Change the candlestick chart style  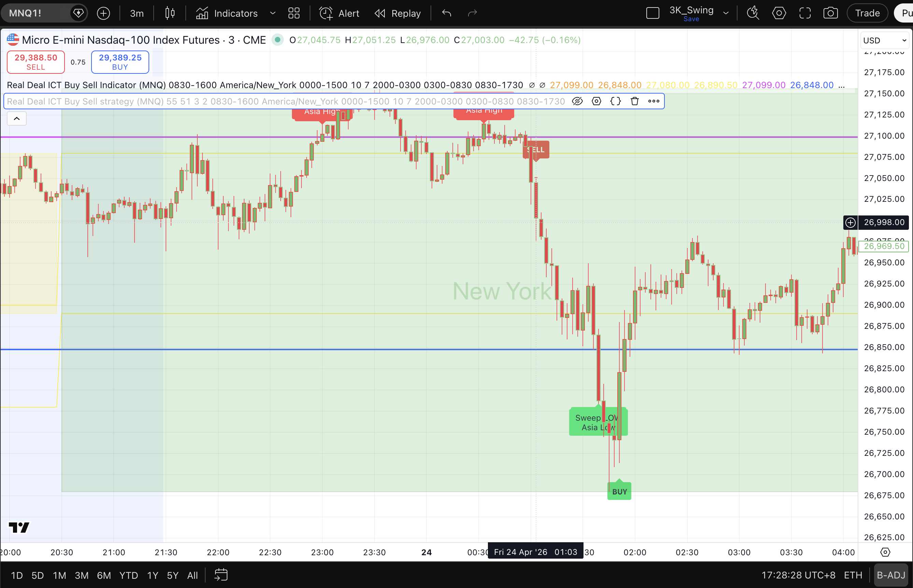tap(170, 13)
